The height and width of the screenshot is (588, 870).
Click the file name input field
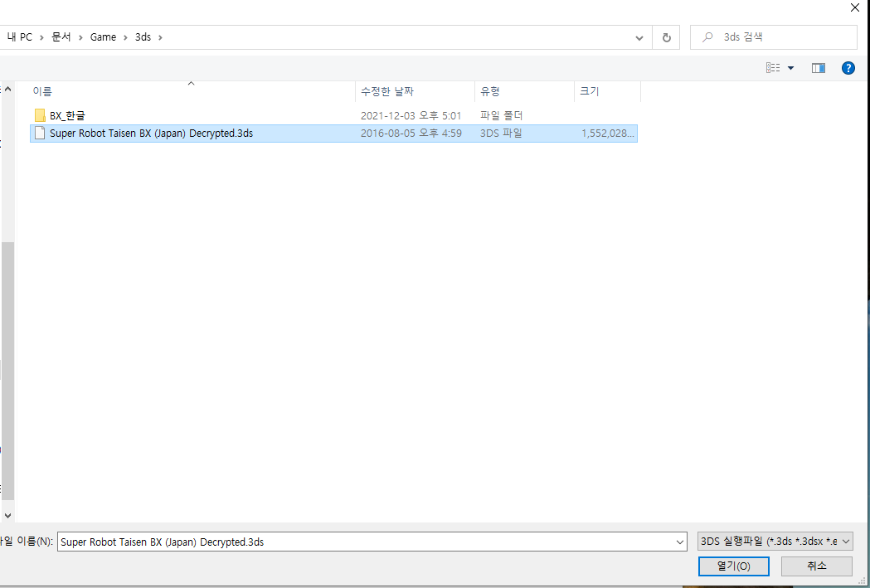pos(367,542)
